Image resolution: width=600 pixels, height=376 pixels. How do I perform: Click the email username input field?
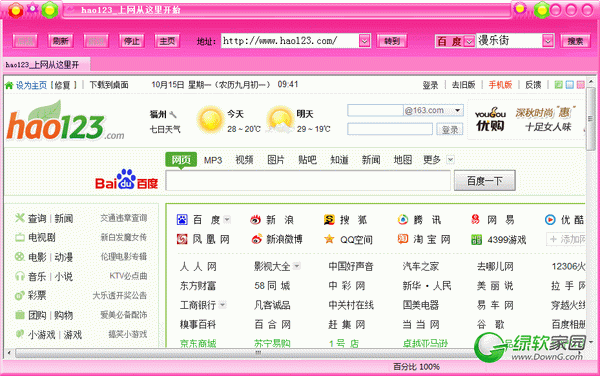(x=375, y=110)
